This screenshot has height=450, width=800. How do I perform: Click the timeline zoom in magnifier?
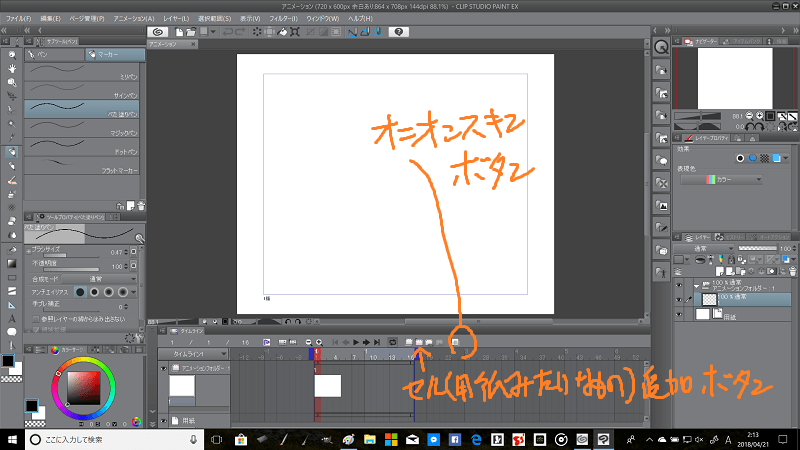318,341
